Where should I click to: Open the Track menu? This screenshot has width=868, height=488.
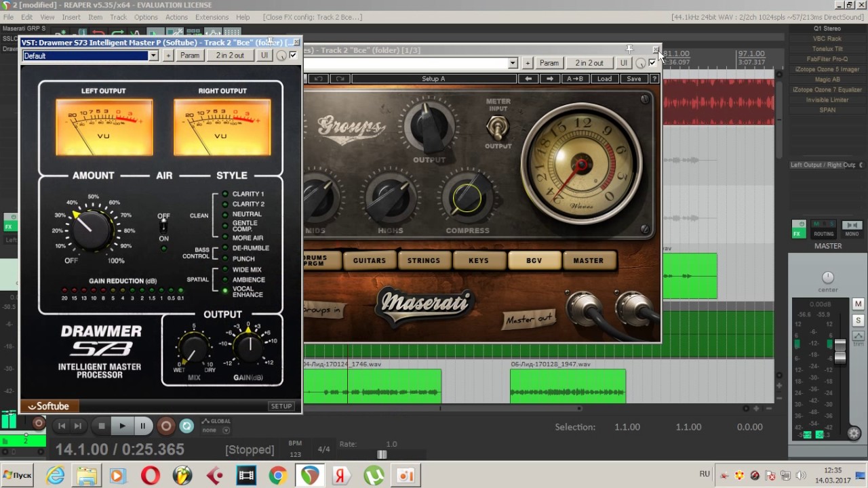tap(118, 17)
